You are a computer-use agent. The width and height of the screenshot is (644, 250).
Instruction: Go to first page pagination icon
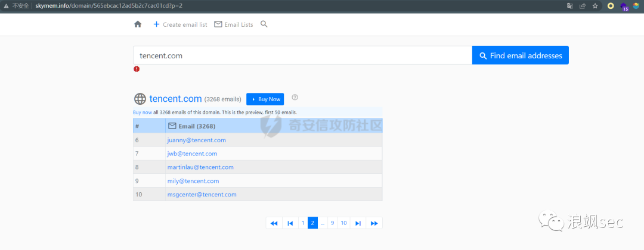[x=290, y=223]
